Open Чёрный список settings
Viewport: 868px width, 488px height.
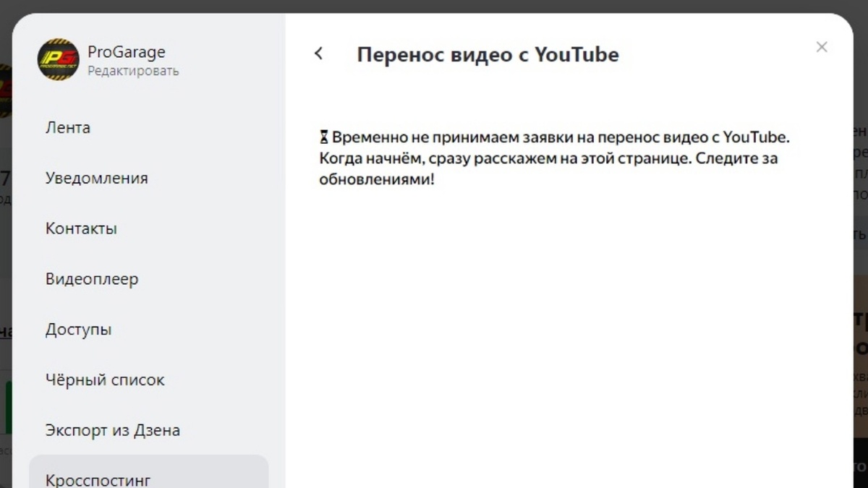click(105, 380)
